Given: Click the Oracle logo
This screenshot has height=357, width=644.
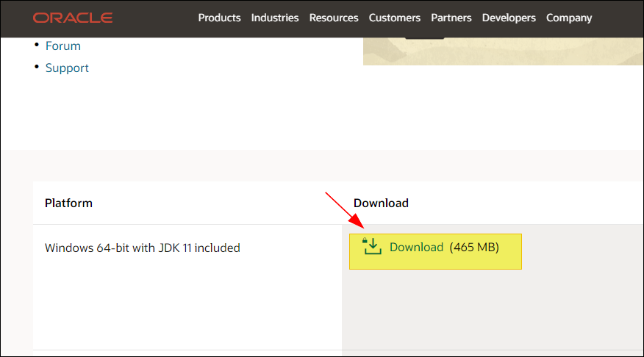Looking at the screenshot, I should (x=73, y=18).
